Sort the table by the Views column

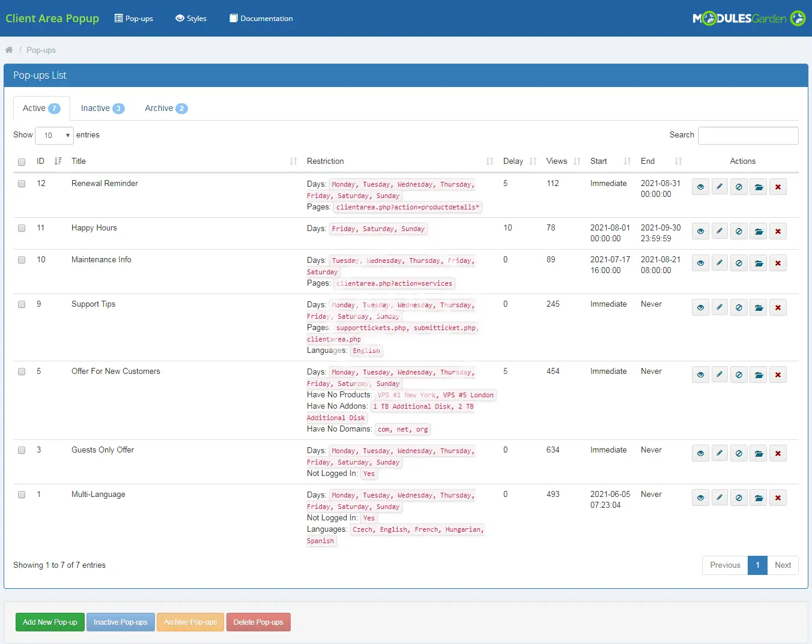point(563,161)
